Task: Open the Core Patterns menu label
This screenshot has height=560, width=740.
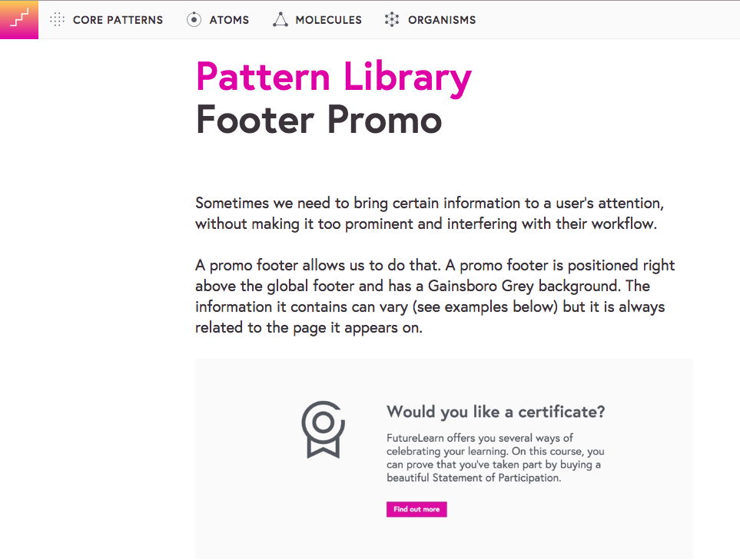Action: pyautogui.click(x=118, y=20)
